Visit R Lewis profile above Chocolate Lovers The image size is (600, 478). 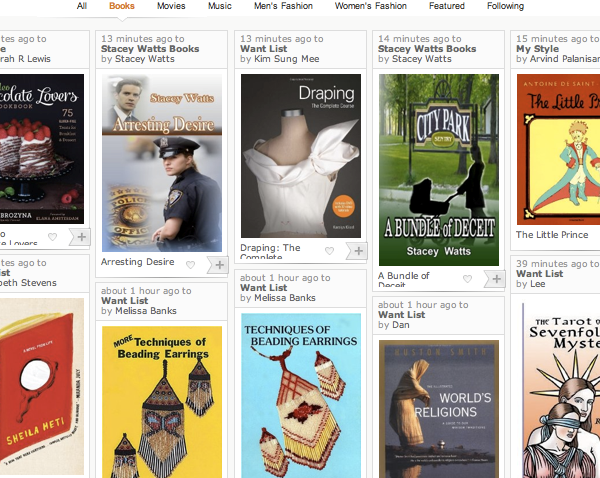pos(25,59)
